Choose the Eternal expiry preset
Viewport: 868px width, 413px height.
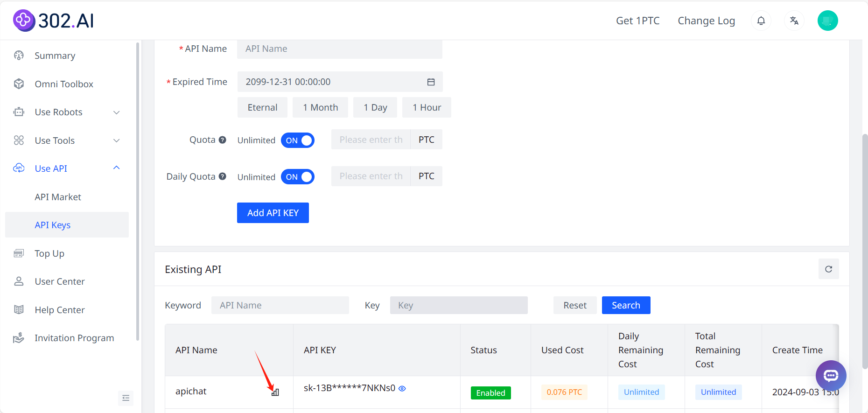[262, 107]
